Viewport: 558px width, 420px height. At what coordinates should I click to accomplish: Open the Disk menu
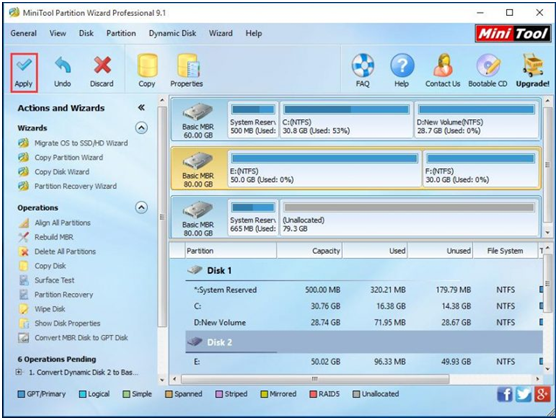(x=86, y=33)
